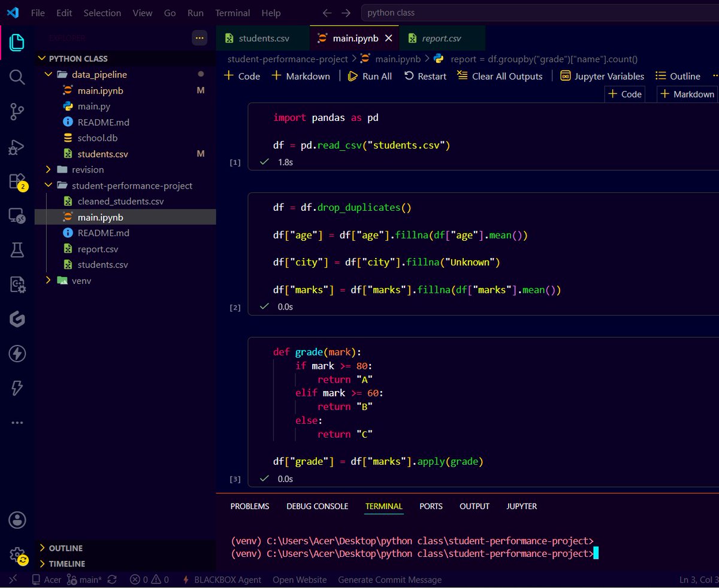Click floating + Code cell button

tap(625, 94)
